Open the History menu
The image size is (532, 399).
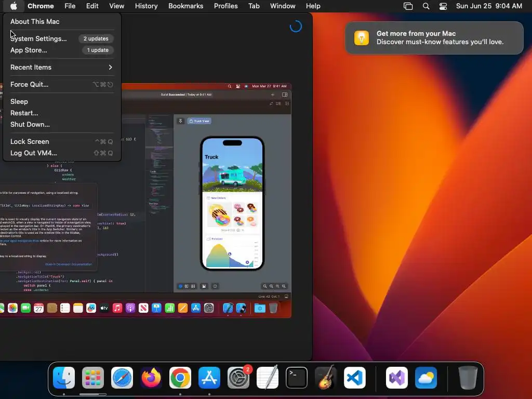coord(146,6)
